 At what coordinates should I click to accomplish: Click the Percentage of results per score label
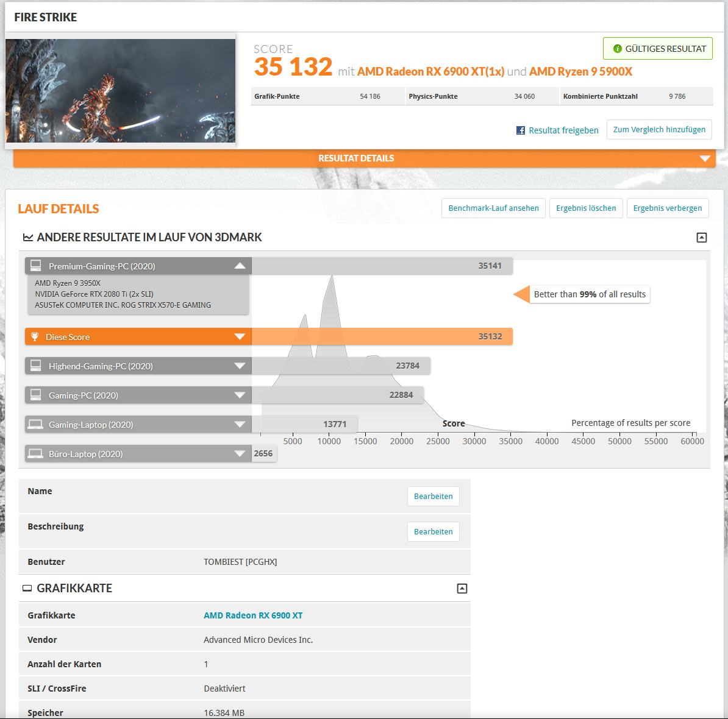tap(630, 423)
